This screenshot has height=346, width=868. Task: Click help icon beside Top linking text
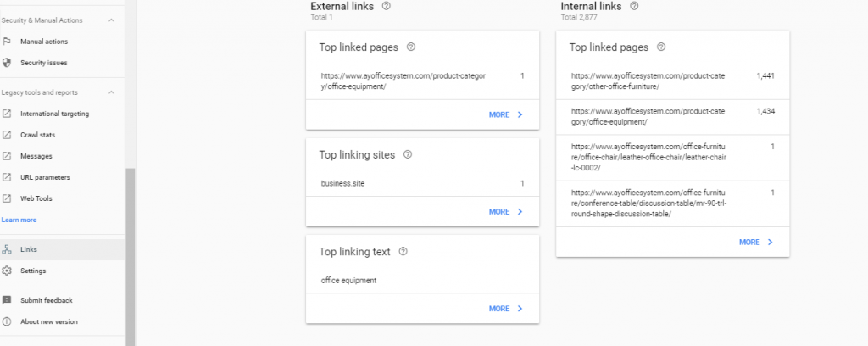coord(403,252)
